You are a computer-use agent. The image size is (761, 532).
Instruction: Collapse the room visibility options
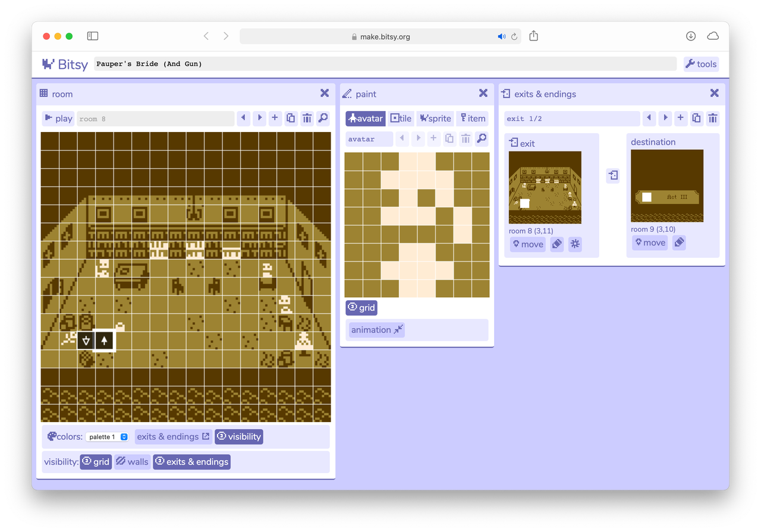238,437
